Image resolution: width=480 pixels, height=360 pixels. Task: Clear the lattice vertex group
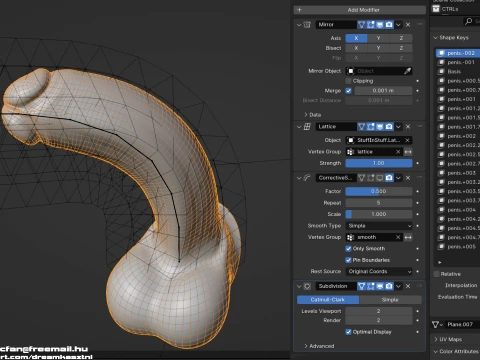coord(398,152)
